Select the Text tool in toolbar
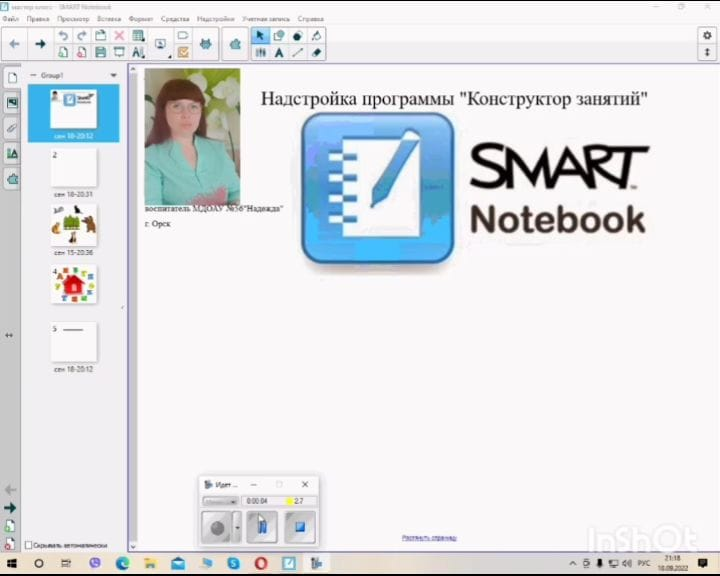Screen dimensions: 720x576 279,52
